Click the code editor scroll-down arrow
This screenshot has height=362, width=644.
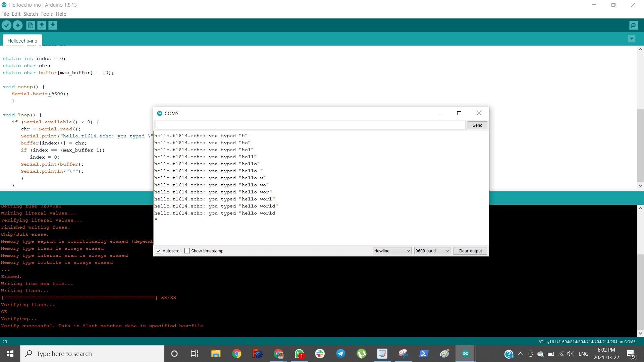[x=640, y=185]
